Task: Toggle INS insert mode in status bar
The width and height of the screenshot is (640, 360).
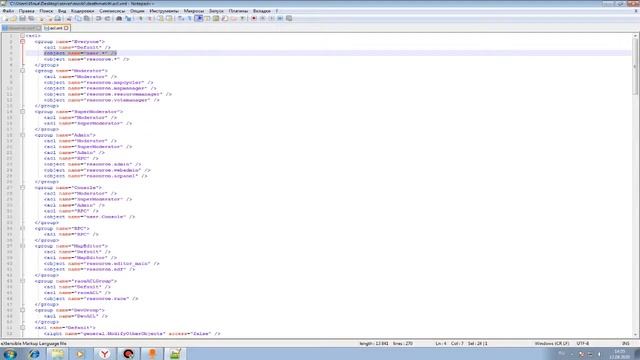Action: point(625,344)
